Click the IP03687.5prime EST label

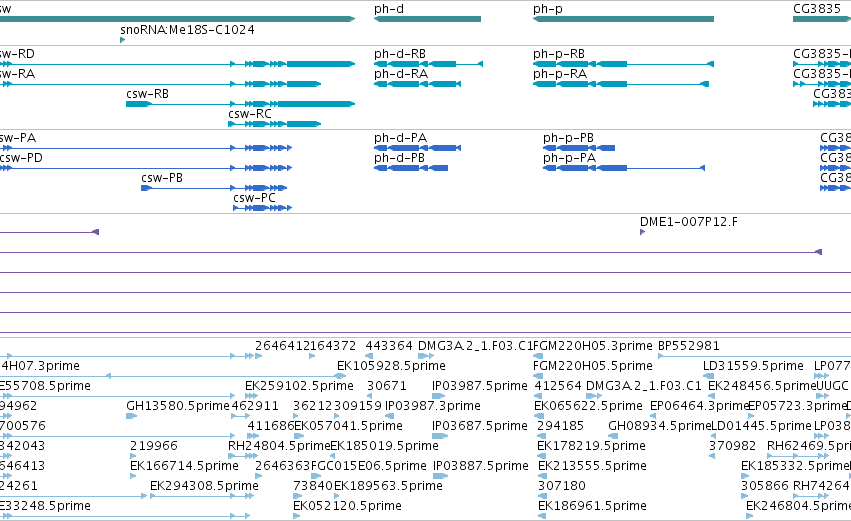[480, 426]
